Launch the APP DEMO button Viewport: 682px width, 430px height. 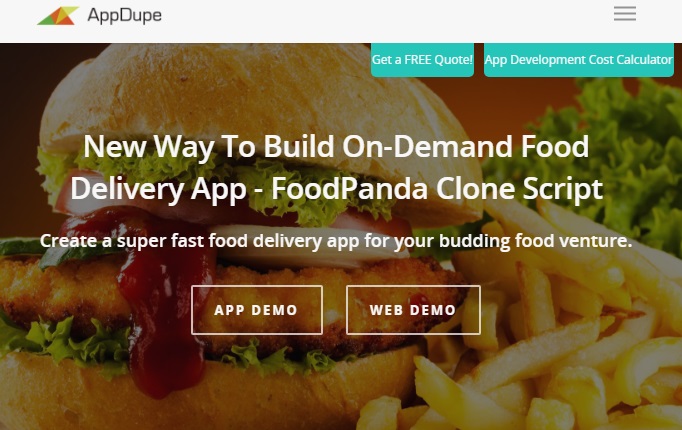coord(257,310)
